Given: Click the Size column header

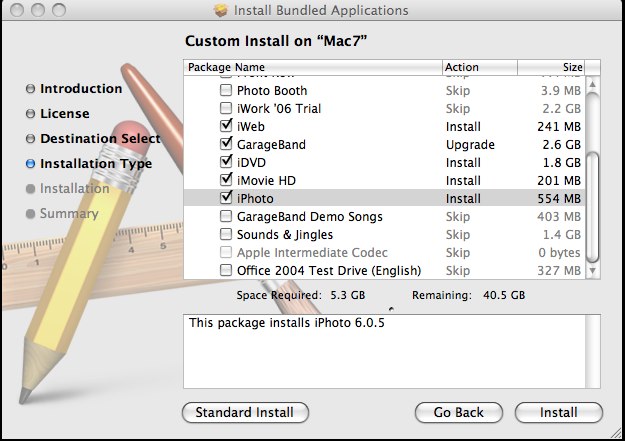Looking at the screenshot, I should coord(551,67).
